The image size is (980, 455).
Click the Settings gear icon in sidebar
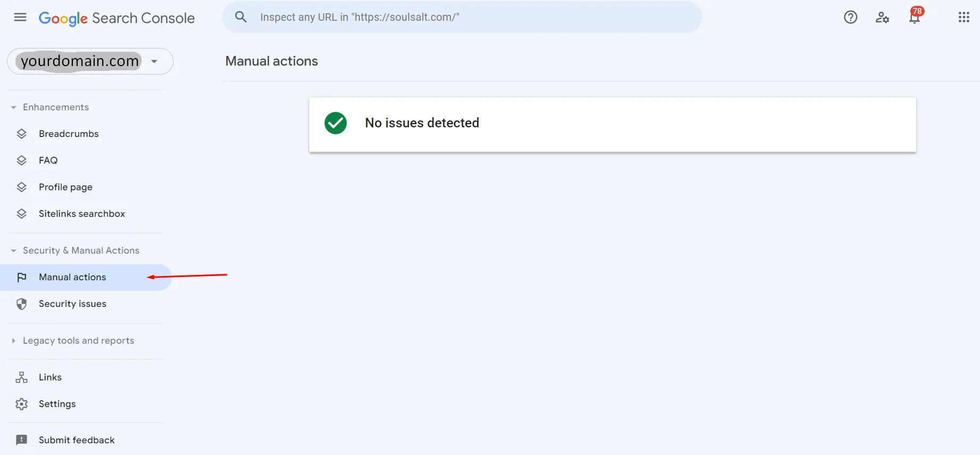pyautogui.click(x=21, y=404)
